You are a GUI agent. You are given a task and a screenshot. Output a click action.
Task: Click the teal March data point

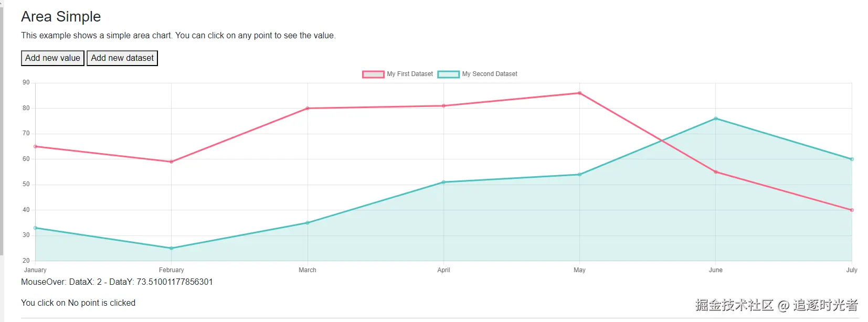[x=308, y=223]
